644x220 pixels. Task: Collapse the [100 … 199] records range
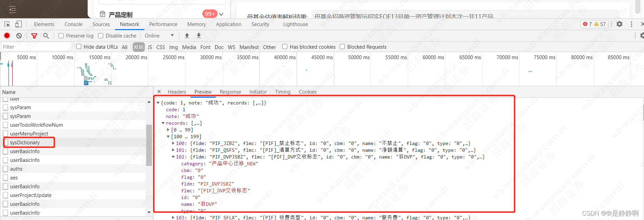[168, 137]
